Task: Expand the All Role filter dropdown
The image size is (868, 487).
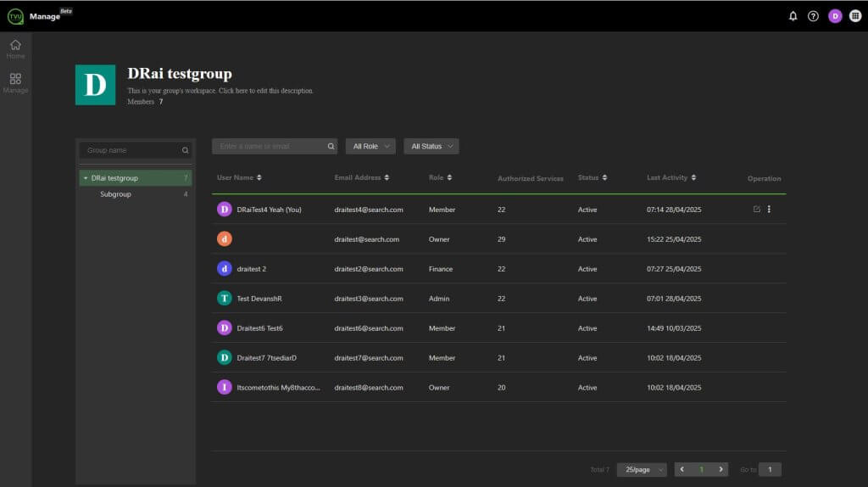Action: [370, 147]
